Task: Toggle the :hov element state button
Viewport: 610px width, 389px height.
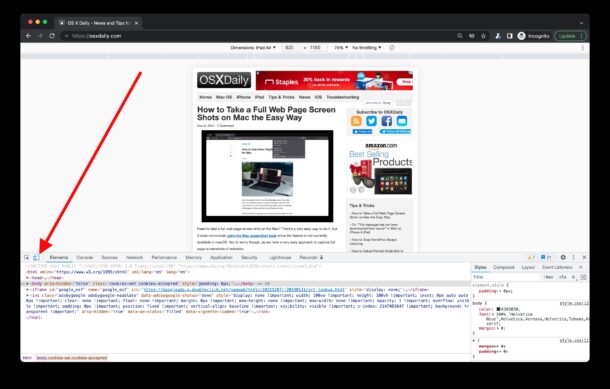Action: (x=549, y=277)
